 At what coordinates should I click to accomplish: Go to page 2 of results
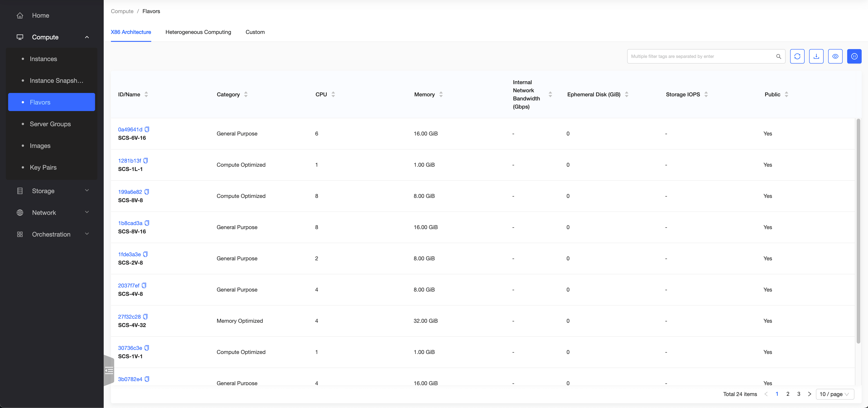point(788,394)
